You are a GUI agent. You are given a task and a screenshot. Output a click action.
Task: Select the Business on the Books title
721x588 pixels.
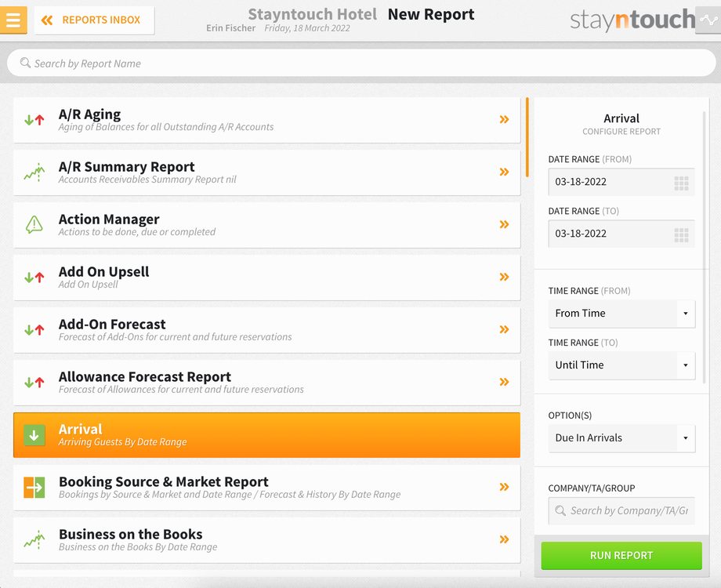click(131, 534)
